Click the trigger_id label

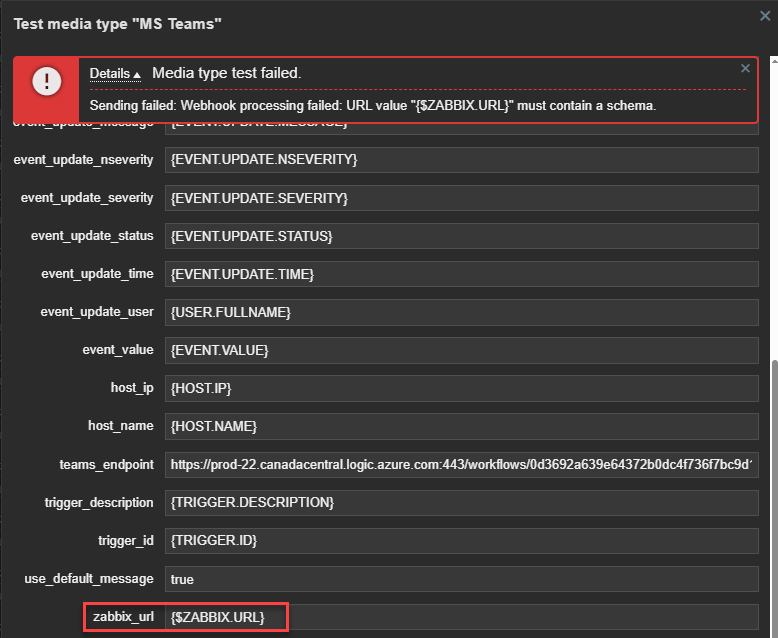pyautogui.click(x=126, y=541)
